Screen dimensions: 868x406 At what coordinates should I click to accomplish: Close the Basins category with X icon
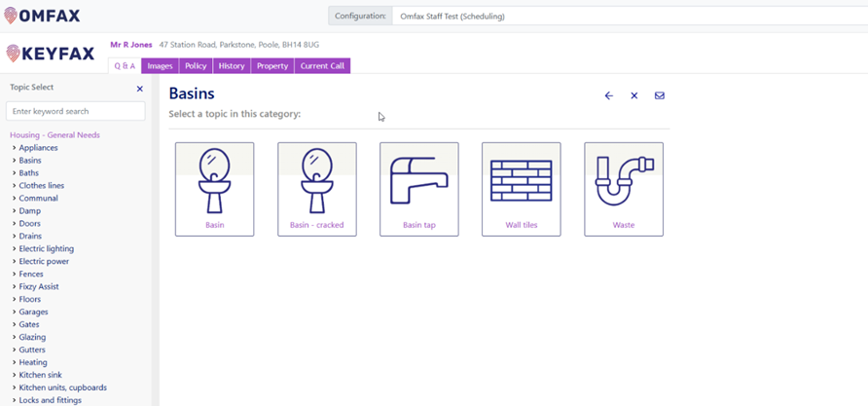pos(634,95)
